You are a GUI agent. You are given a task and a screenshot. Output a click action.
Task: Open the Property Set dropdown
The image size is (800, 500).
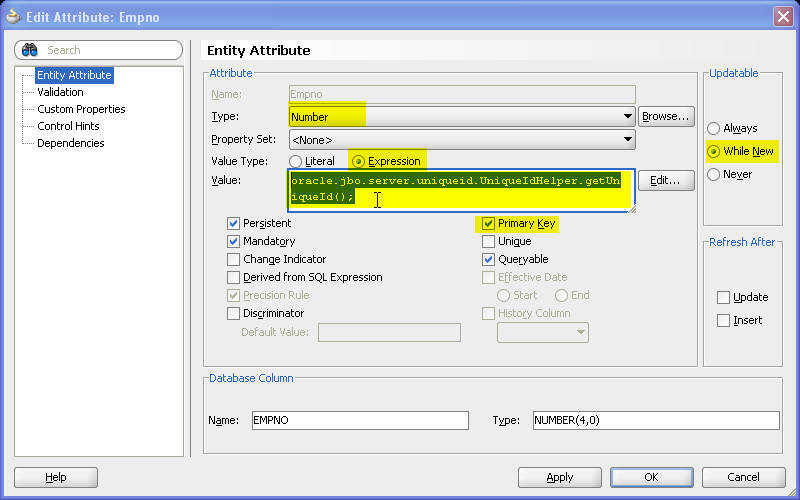pos(462,139)
